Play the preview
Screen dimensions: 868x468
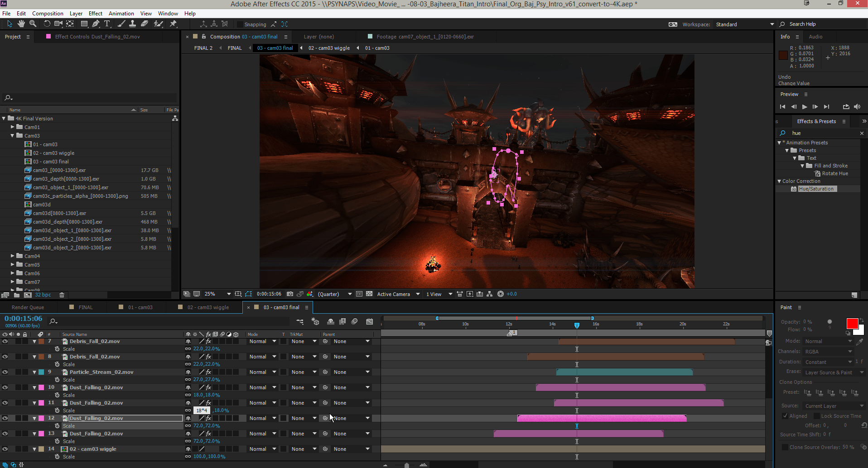pos(805,107)
